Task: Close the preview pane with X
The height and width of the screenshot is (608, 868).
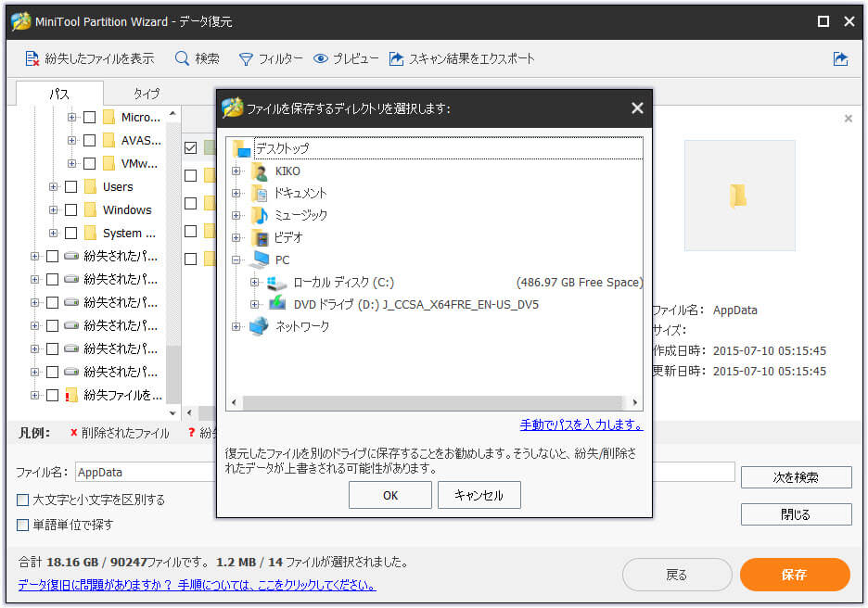Action: tap(849, 119)
